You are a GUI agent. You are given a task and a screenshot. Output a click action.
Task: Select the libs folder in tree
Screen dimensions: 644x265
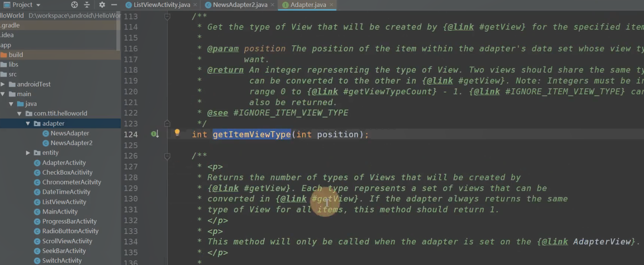click(60, 64)
